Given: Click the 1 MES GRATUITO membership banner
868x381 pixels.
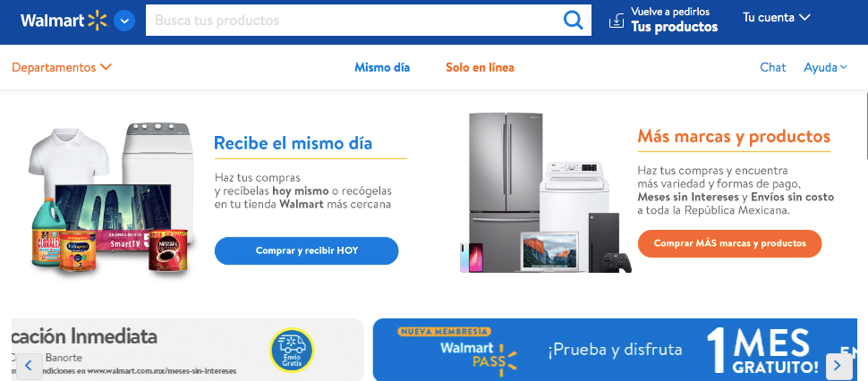Looking at the screenshot, I should tap(615, 350).
